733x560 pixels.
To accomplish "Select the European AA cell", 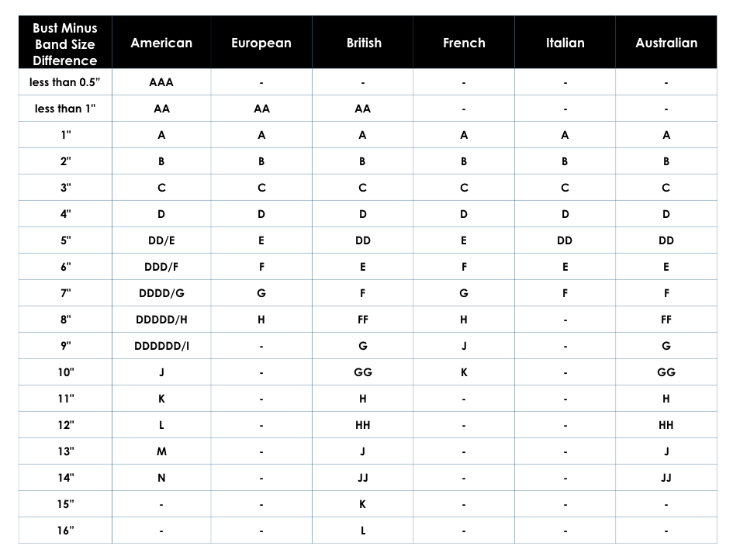I will pos(261,109).
